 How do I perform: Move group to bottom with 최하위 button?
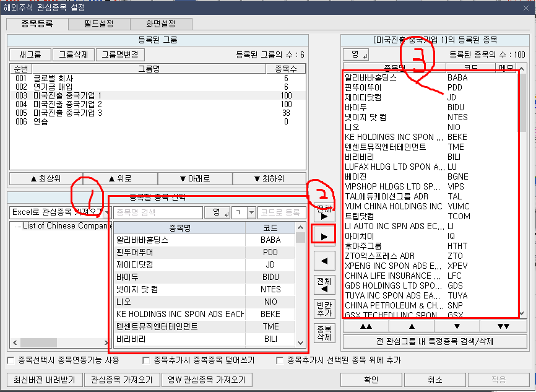(x=269, y=178)
